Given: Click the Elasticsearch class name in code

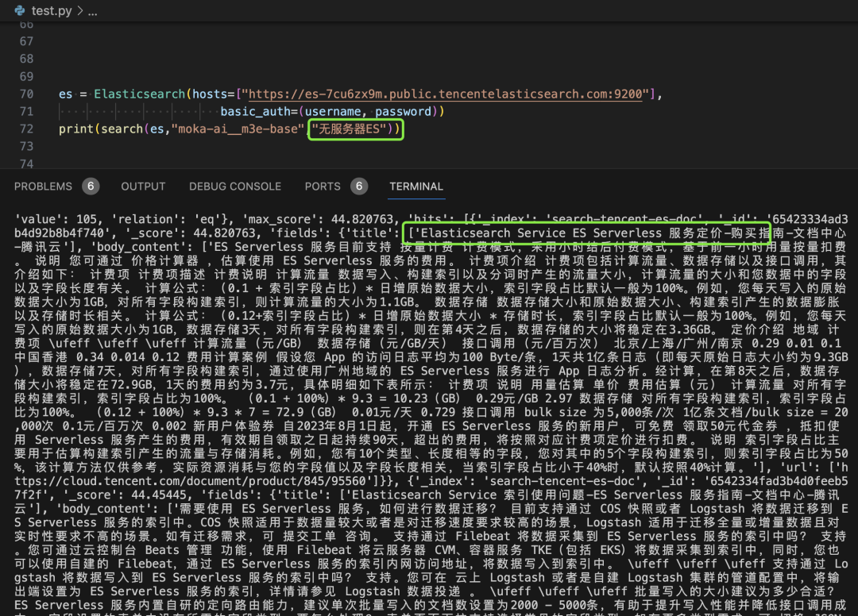Looking at the screenshot, I should coord(140,94).
